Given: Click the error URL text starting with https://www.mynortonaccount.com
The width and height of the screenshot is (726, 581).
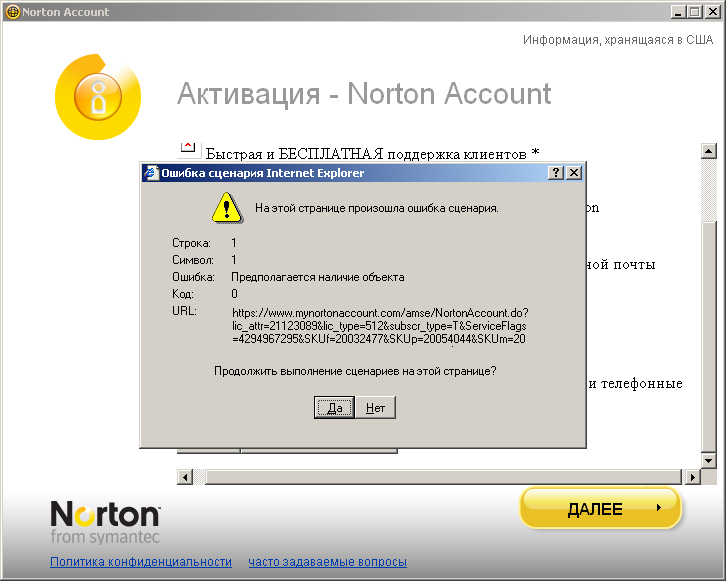Looking at the screenshot, I should [380, 326].
